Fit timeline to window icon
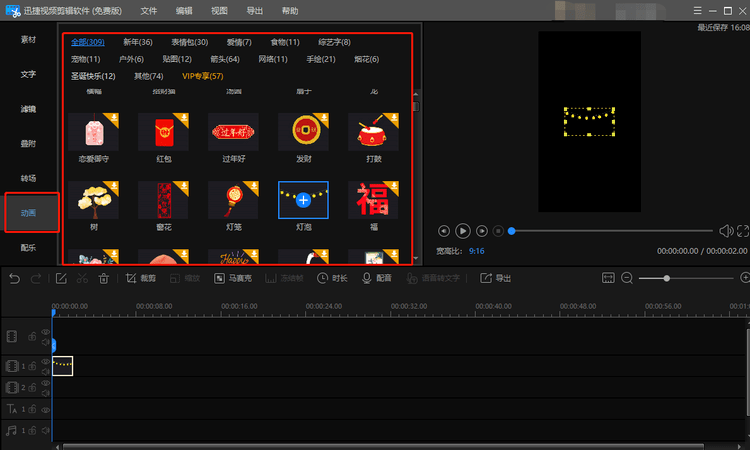This screenshot has height=450, width=750. click(x=608, y=278)
